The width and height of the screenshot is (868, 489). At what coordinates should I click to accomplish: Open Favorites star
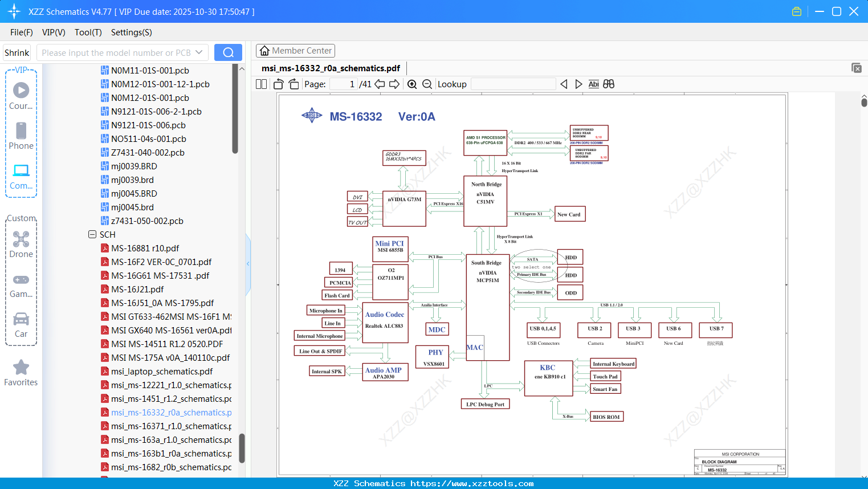[x=21, y=373]
